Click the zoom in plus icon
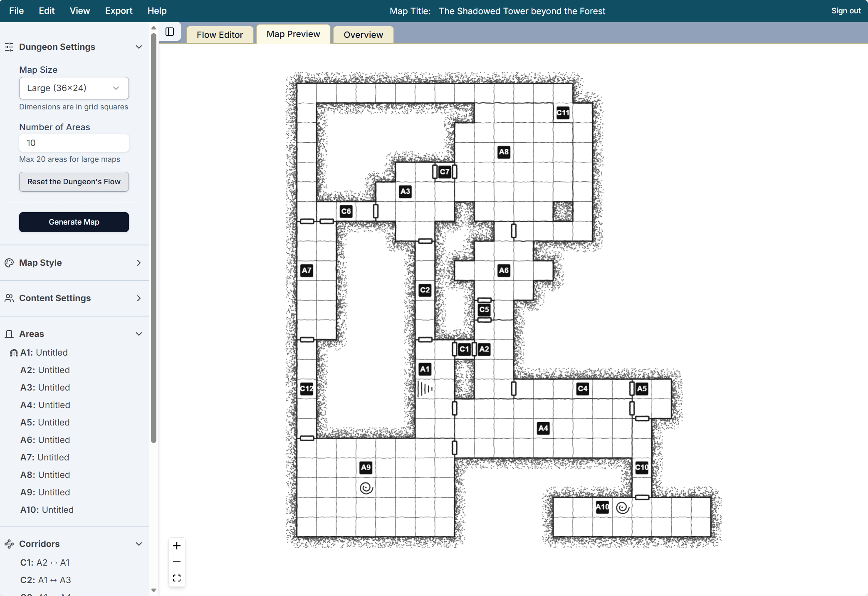 (177, 546)
